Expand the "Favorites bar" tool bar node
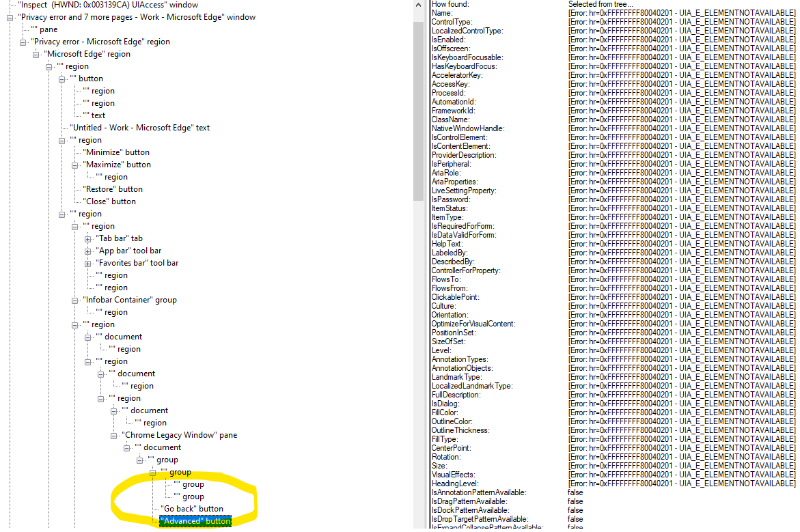The image size is (800, 532). pyautogui.click(x=87, y=264)
